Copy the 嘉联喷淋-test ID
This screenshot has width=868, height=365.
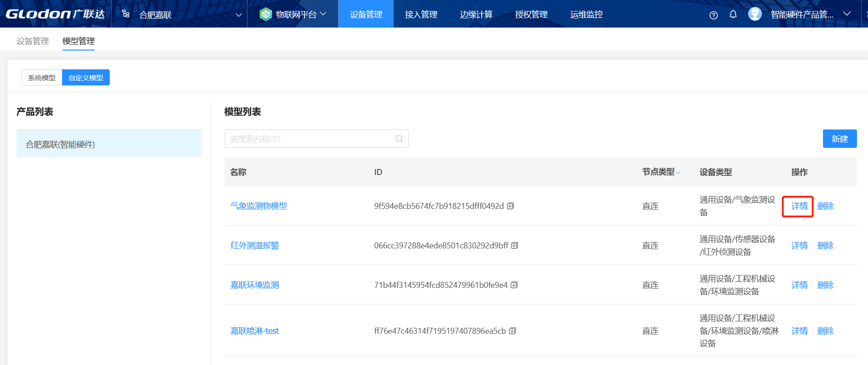(513, 331)
